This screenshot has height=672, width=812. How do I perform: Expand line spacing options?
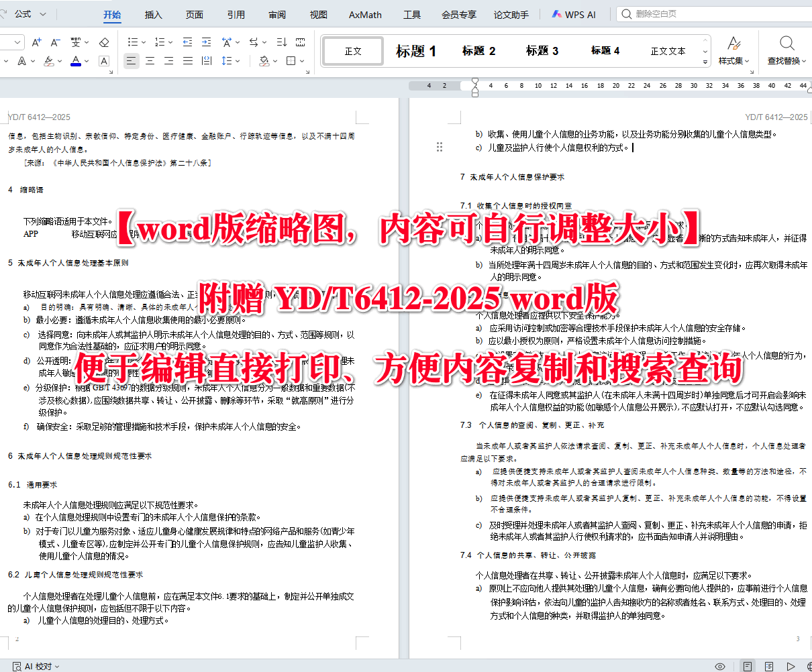(238, 61)
